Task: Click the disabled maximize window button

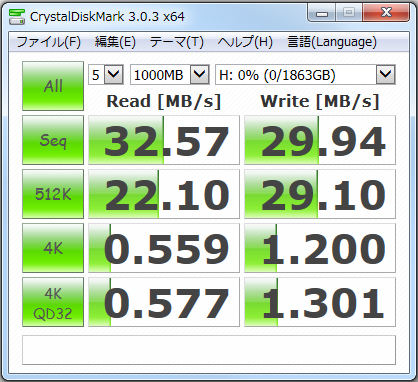Action: point(349,13)
